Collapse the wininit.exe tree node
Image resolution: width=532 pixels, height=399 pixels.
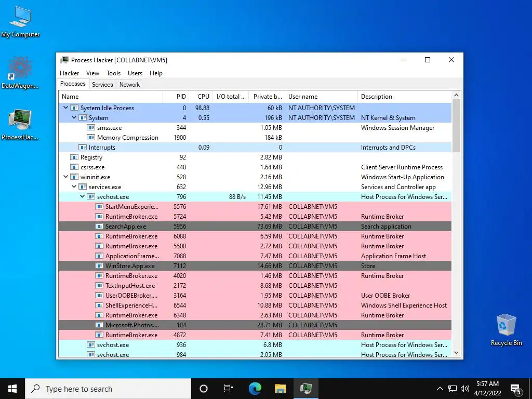(x=66, y=177)
